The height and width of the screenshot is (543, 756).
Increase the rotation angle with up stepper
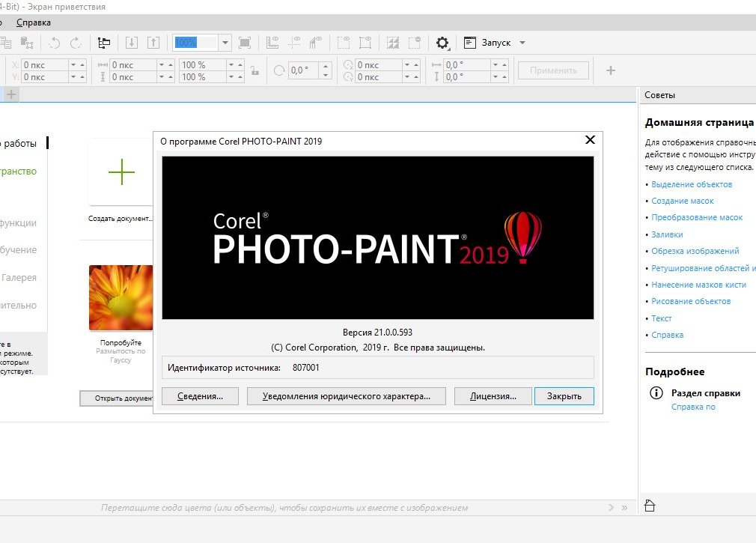point(326,66)
